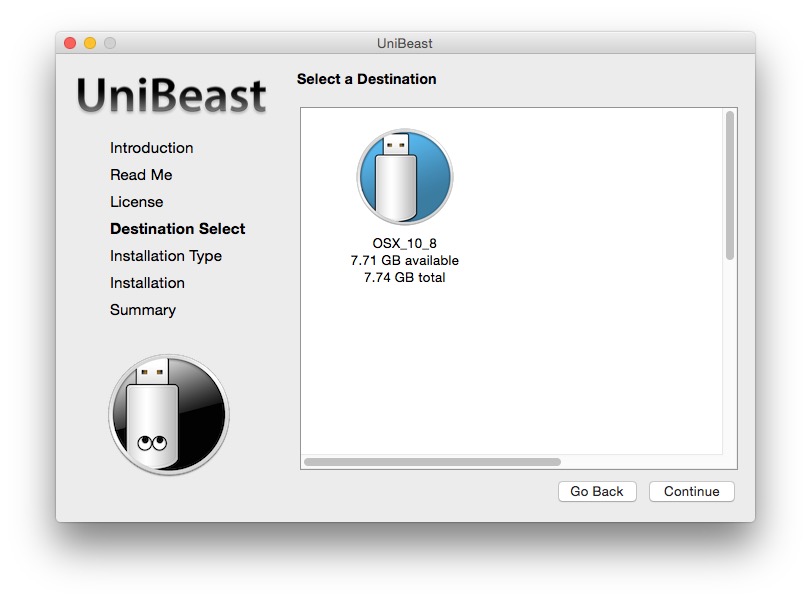The height and width of the screenshot is (602, 811).
Task: Jump to the Read Me step
Action: click(141, 175)
